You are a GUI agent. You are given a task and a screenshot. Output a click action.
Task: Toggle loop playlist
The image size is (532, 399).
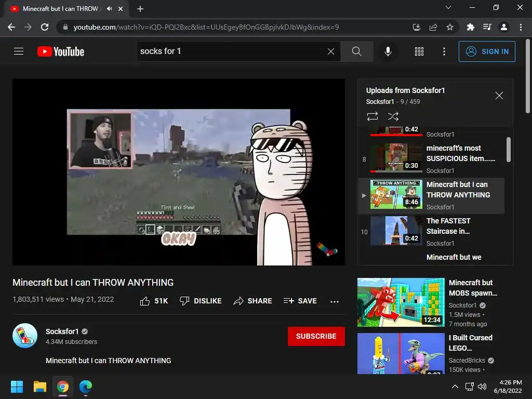tap(372, 116)
